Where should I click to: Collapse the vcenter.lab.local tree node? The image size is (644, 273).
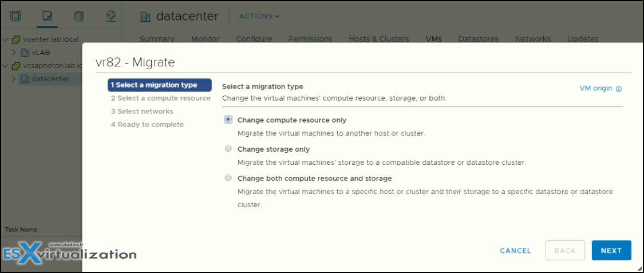coord(5,40)
